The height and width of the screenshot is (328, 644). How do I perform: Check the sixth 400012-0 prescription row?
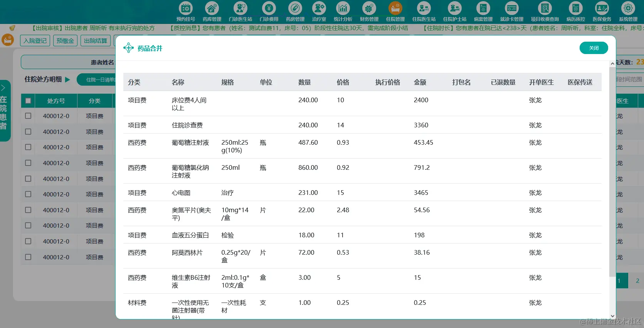point(28,194)
